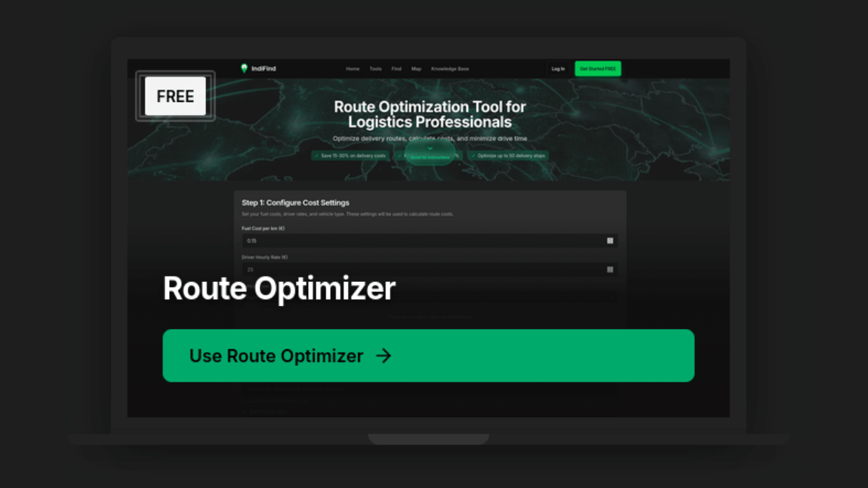Click the arrow icon on Use Route Optimizer
This screenshot has height=488, width=868.
pyautogui.click(x=384, y=356)
